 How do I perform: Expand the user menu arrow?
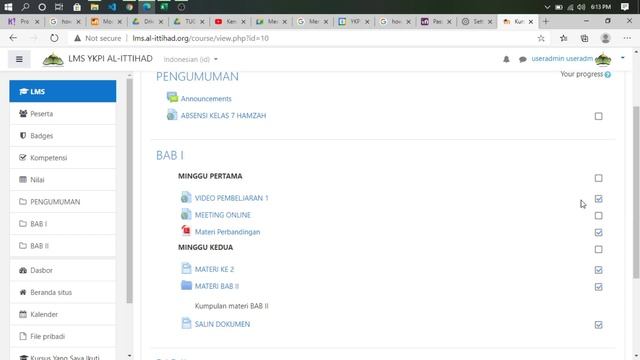tap(622, 58)
